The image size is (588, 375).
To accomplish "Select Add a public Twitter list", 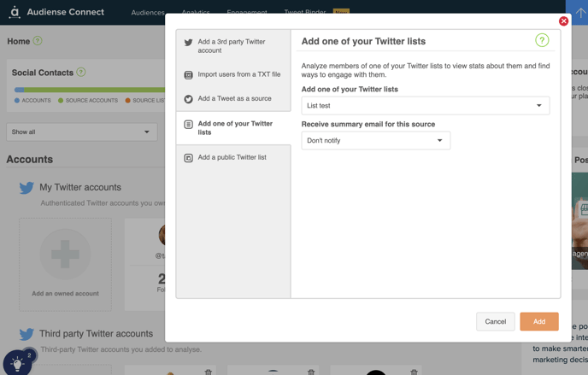I will pyautogui.click(x=233, y=157).
